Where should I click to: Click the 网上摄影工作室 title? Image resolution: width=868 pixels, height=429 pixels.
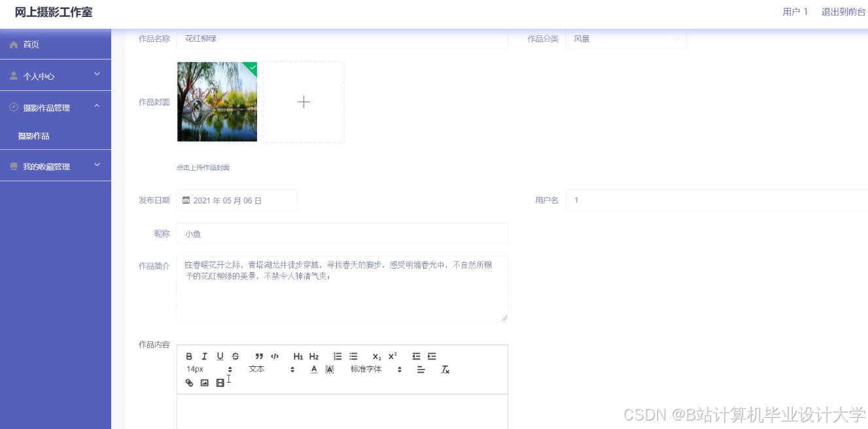(54, 12)
